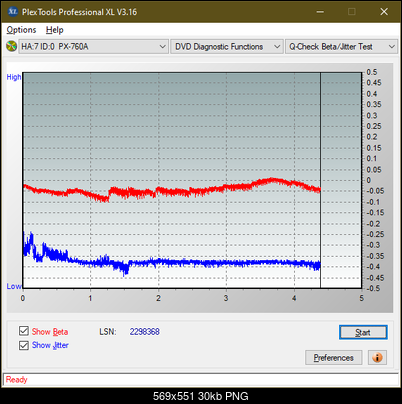Screen dimensions: 402x404
Task: Click the Start button
Action: pos(363,332)
